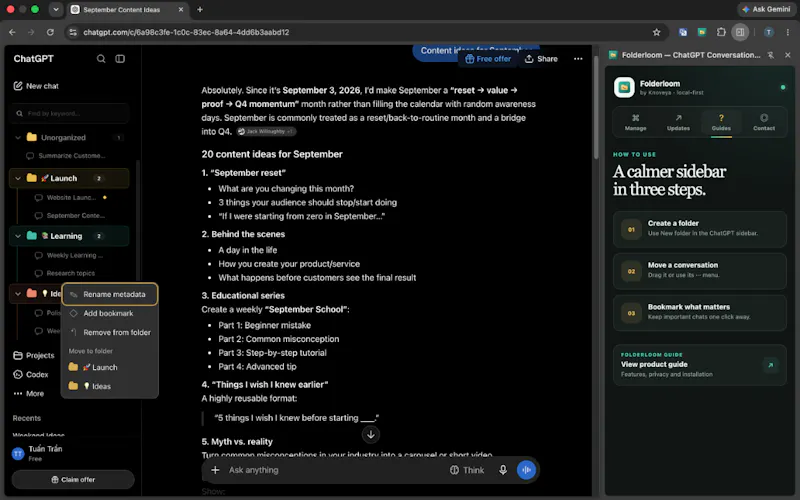Image resolution: width=800 pixels, height=500 pixels.
Task: Open Projects in the sidebar
Action: pos(34,355)
